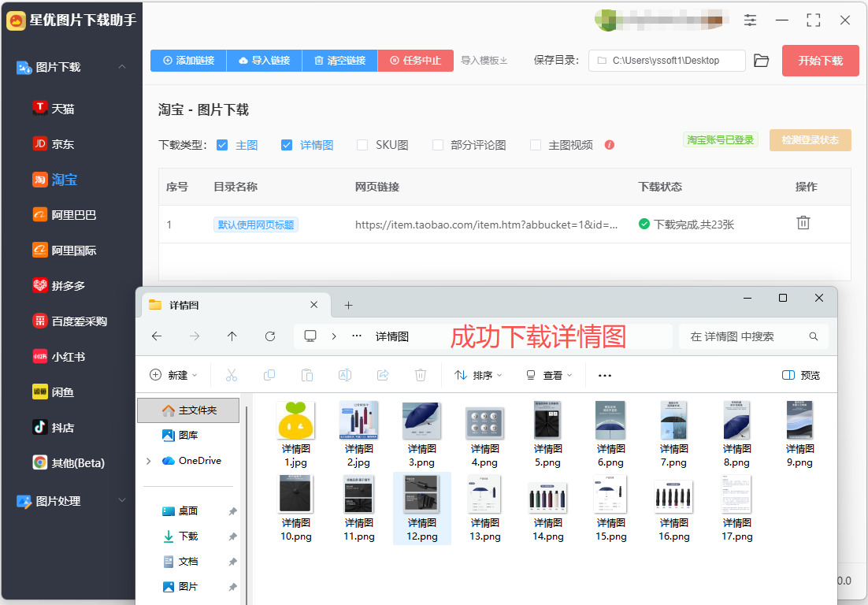The width and height of the screenshot is (868, 605).
Task: Go back in the 详情图 Explorer window
Action: click(x=157, y=336)
